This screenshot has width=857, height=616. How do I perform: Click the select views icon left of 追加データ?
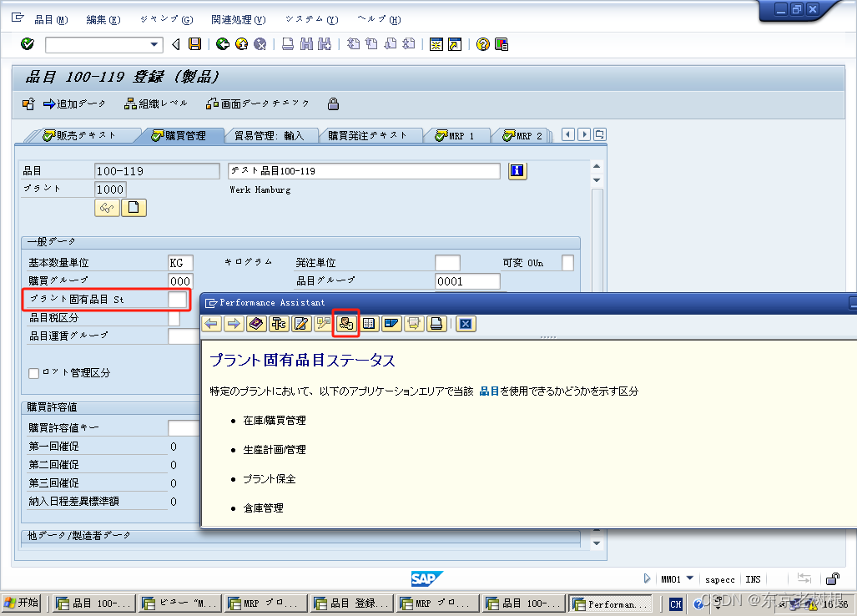28,104
